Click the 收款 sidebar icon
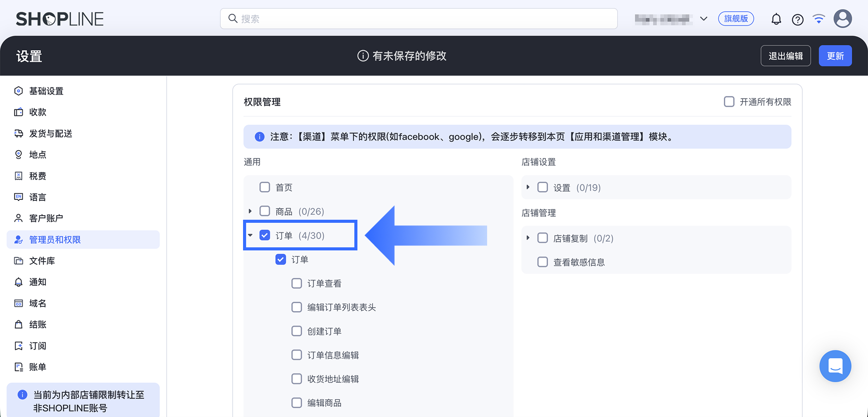 coord(19,112)
